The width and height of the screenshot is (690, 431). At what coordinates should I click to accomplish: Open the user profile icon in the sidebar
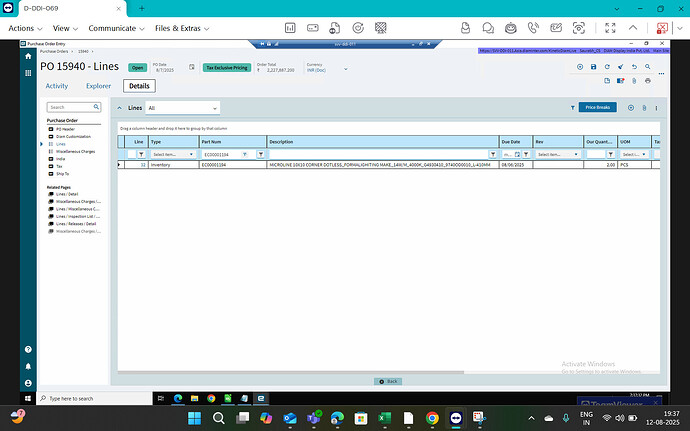[x=28, y=383]
